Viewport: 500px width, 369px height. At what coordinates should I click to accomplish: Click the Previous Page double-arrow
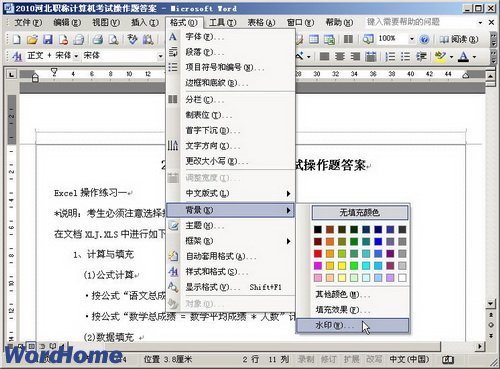pyautogui.click(x=491, y=315)
